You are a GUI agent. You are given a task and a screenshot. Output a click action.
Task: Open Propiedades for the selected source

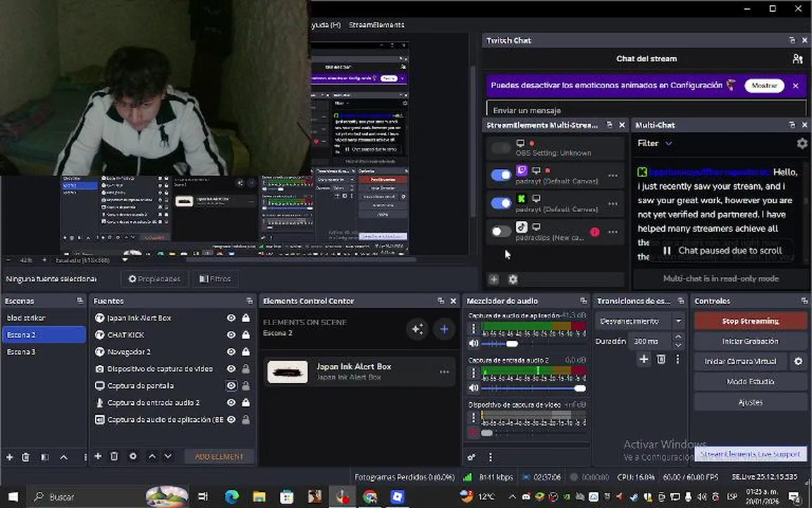pyautogui.click(x=154, y=279)
